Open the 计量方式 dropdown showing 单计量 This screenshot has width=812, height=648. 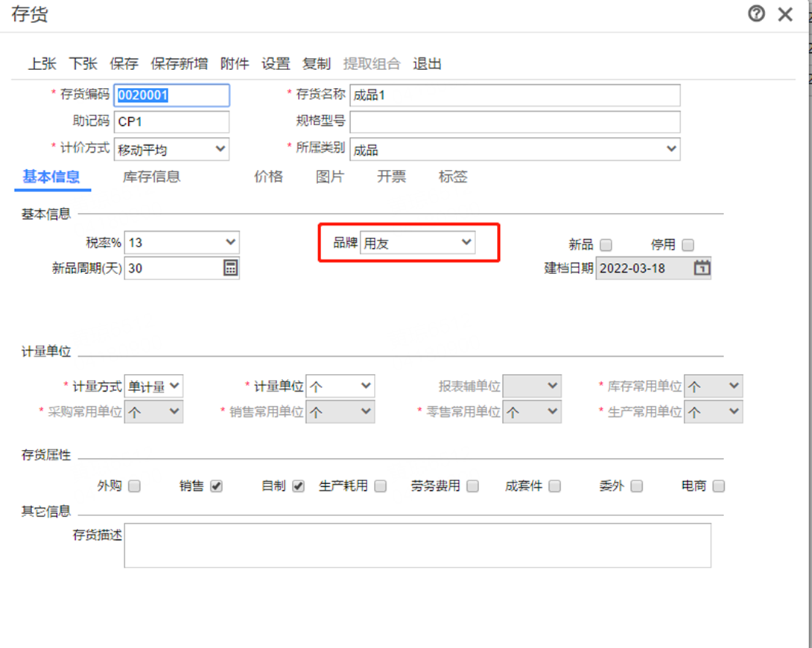point(153,386)
